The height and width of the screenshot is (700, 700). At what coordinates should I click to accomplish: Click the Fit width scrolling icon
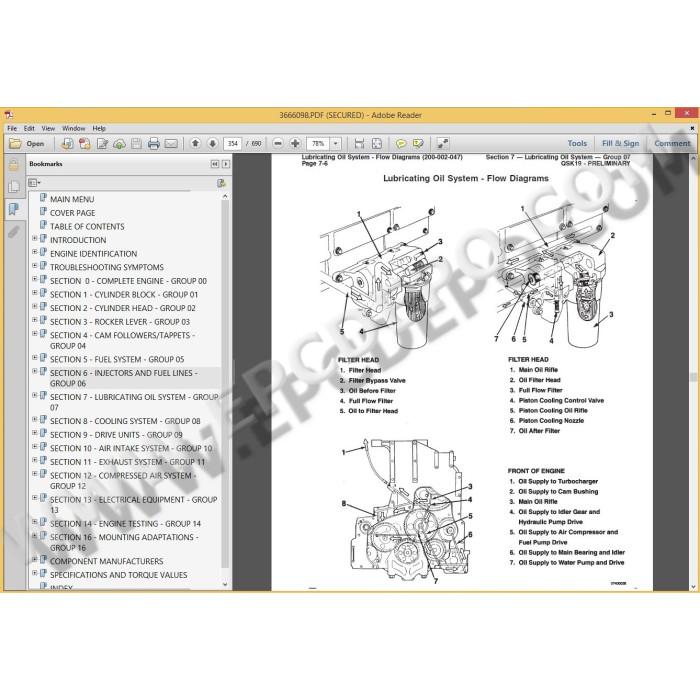point(359,143)
